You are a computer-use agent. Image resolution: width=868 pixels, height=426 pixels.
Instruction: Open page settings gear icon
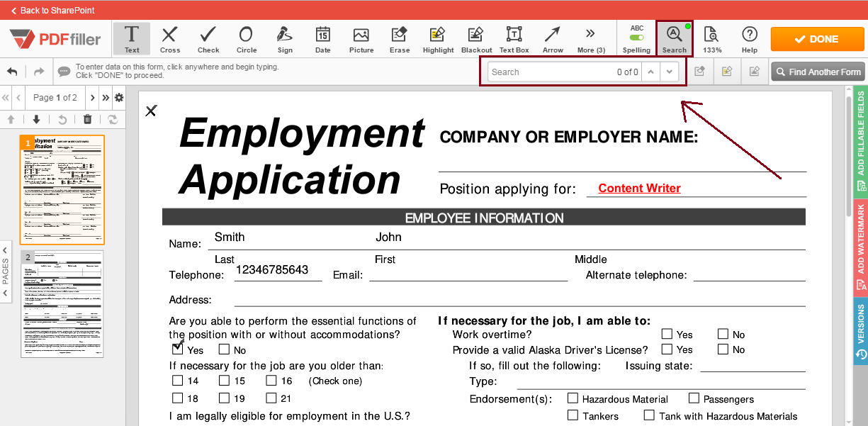point(119,97)
